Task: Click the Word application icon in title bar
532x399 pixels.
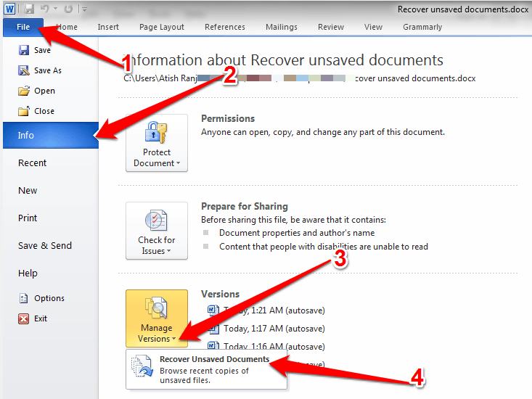Action: click(x=9, y=9)
